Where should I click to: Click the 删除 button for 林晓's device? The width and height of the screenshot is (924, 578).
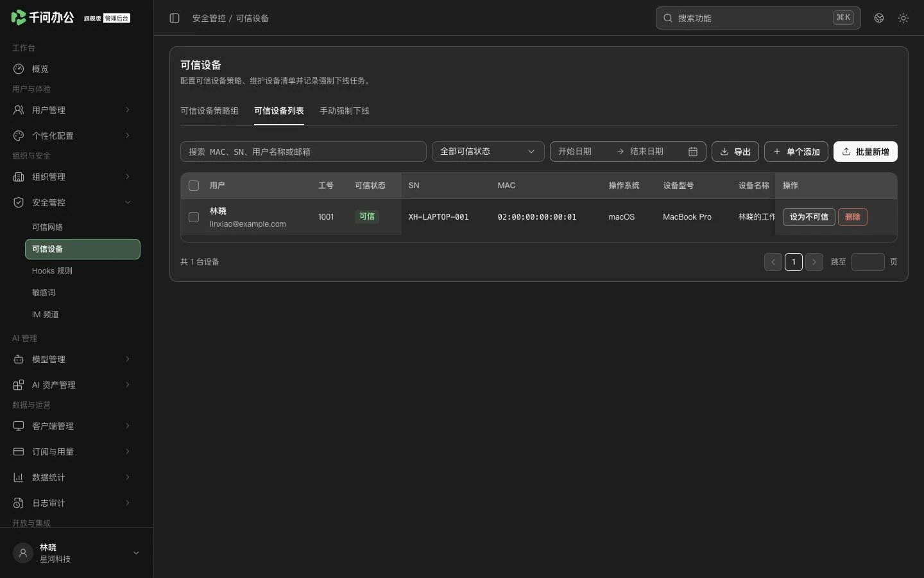point(853,217)
